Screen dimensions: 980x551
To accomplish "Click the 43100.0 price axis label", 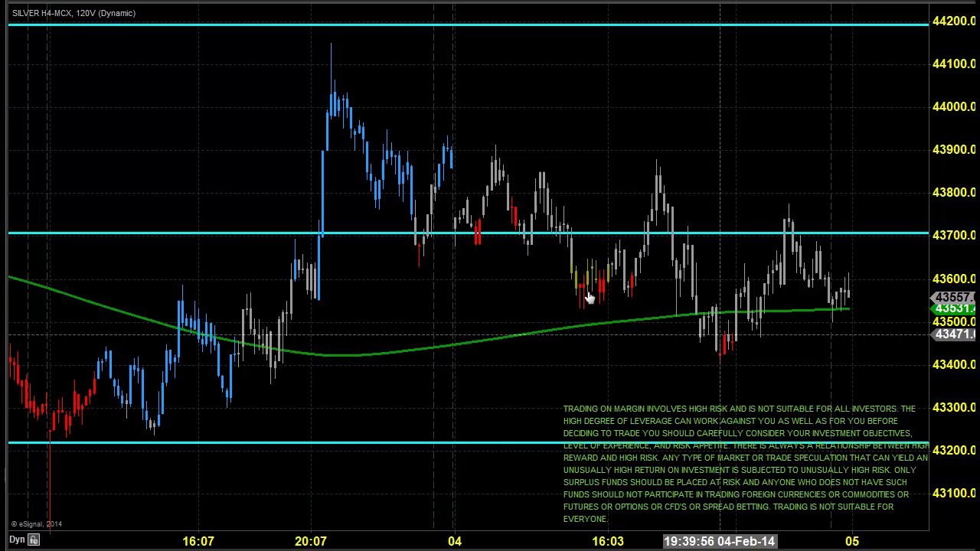I will [954, 493].
